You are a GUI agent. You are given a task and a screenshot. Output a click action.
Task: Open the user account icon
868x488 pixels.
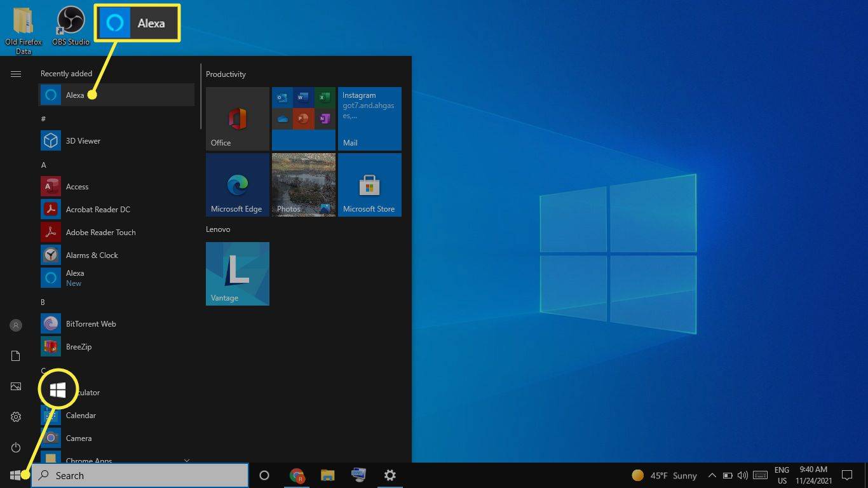click(16, 325)
